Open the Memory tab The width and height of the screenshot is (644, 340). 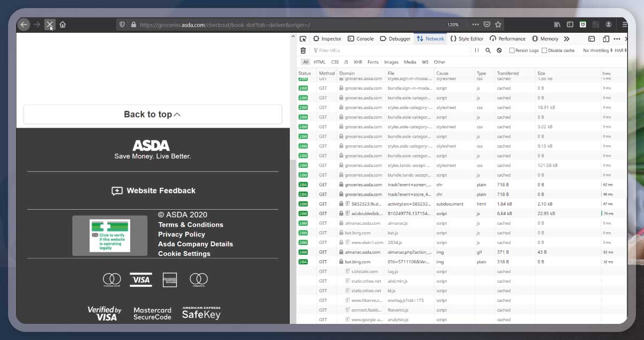(x=545, y=39)
